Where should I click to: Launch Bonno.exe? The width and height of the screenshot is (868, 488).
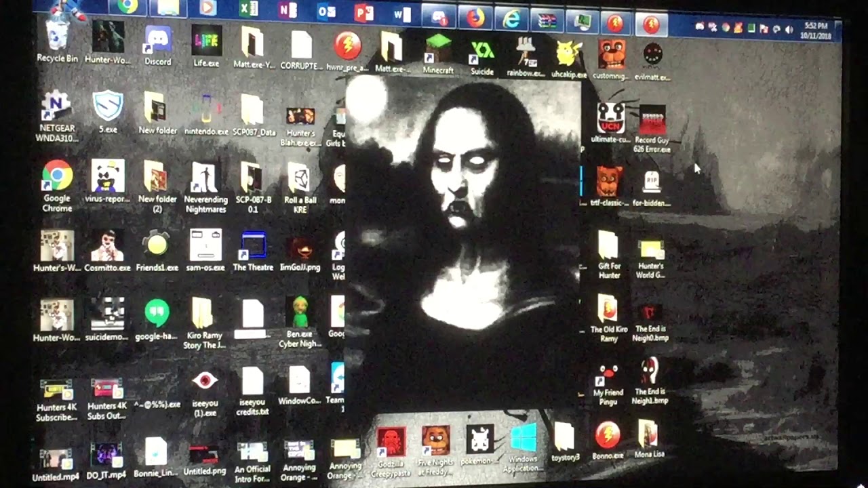point(607,441)
